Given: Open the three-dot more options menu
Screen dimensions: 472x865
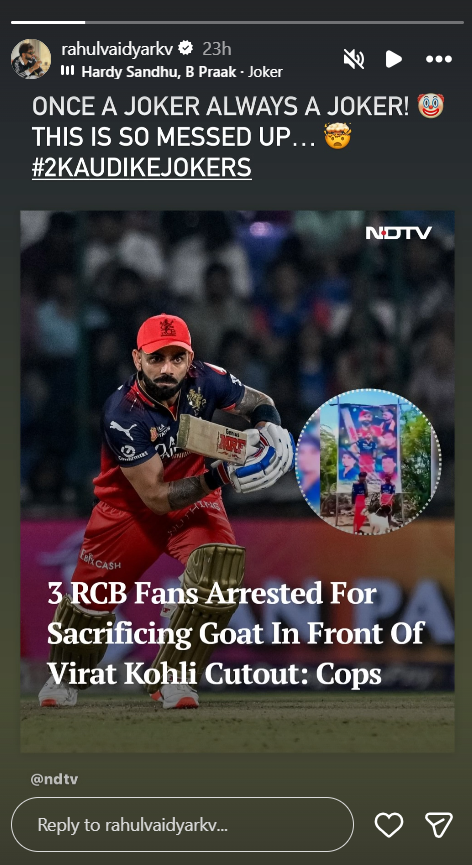Looking at the screenshot, I should point(439,58).
